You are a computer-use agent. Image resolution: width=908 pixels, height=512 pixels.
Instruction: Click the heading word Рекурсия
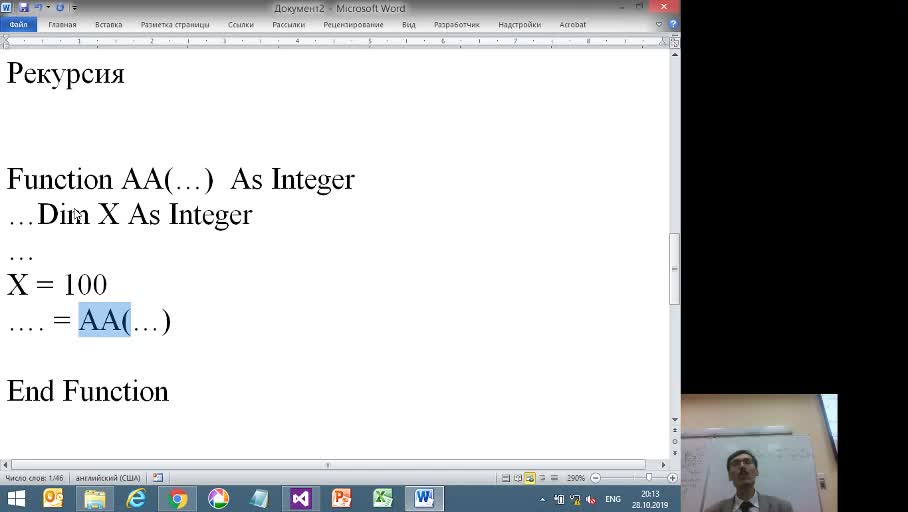pos(65,74)
